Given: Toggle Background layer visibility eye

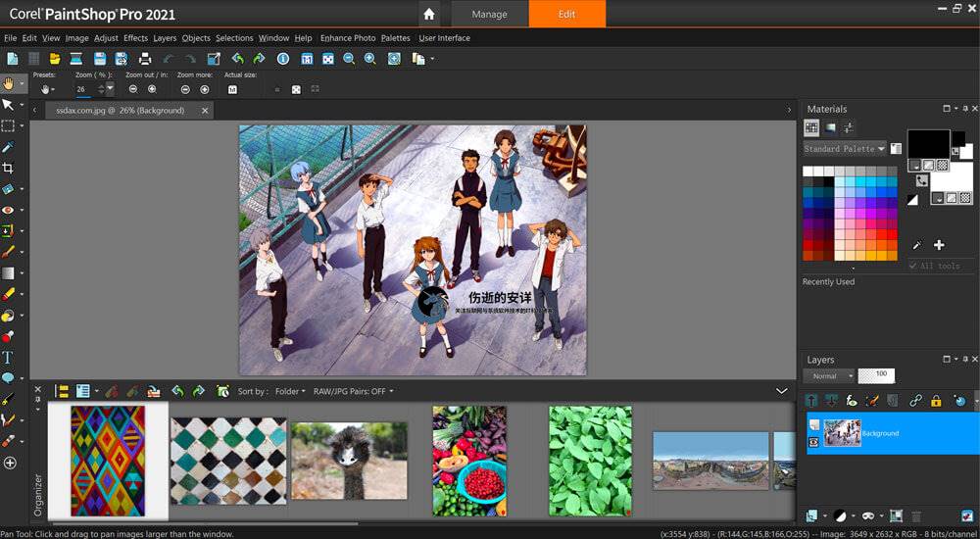Looking at the screenshot, I should point(813,441).
